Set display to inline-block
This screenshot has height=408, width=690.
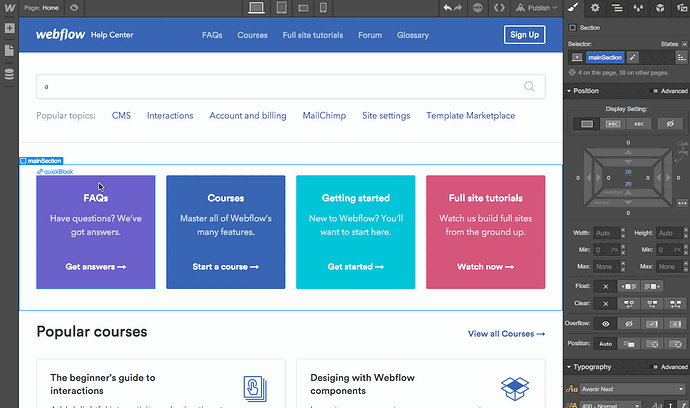[613, 124]
